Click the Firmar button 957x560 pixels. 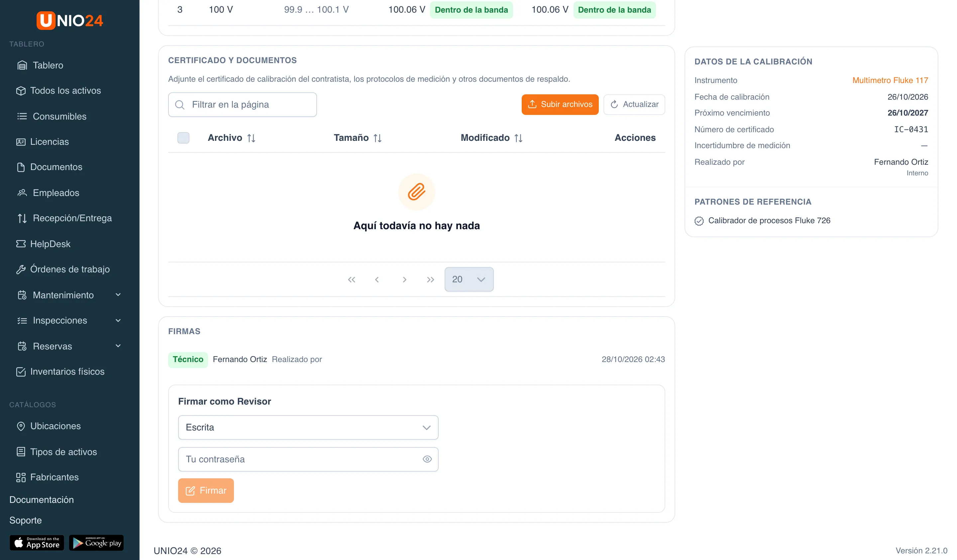tap(206, 491)
